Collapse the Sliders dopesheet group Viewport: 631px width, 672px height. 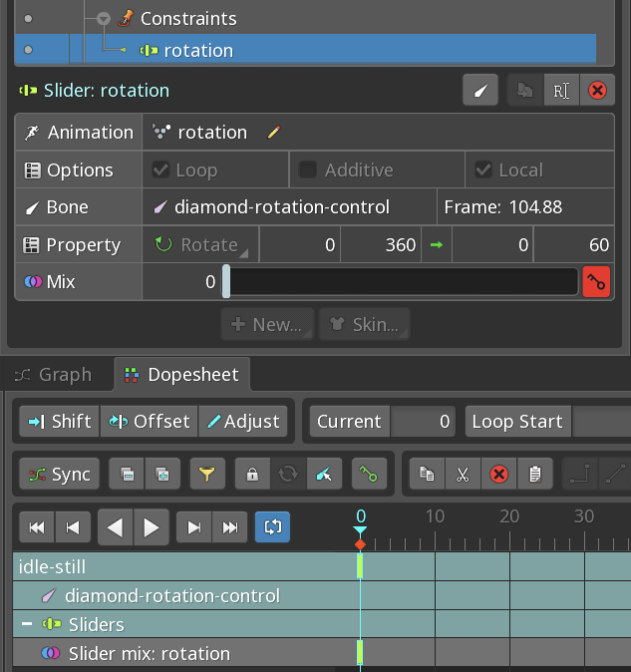27,623
